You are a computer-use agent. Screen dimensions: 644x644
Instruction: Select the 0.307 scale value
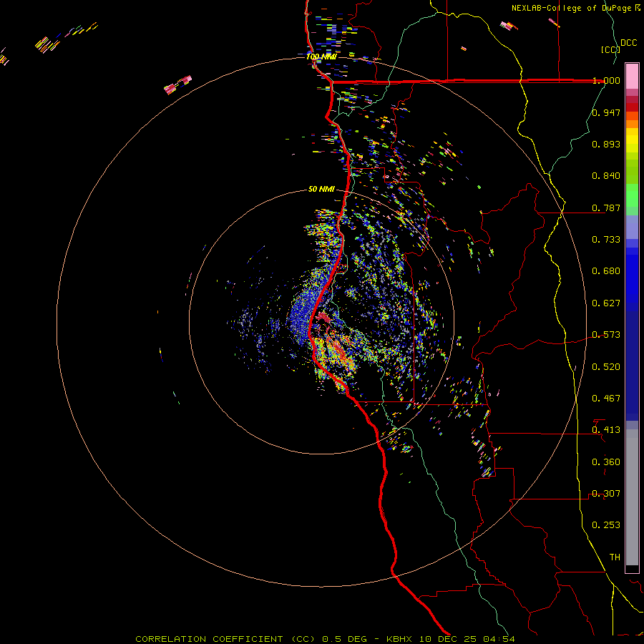point(606,494)
